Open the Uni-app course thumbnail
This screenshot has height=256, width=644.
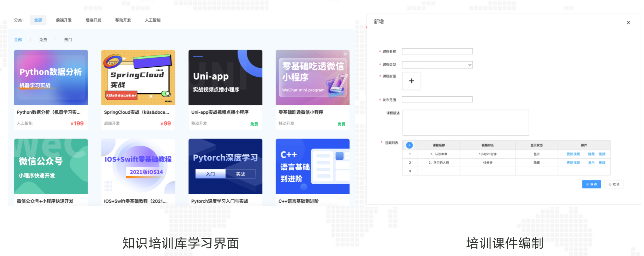[225, 77]
